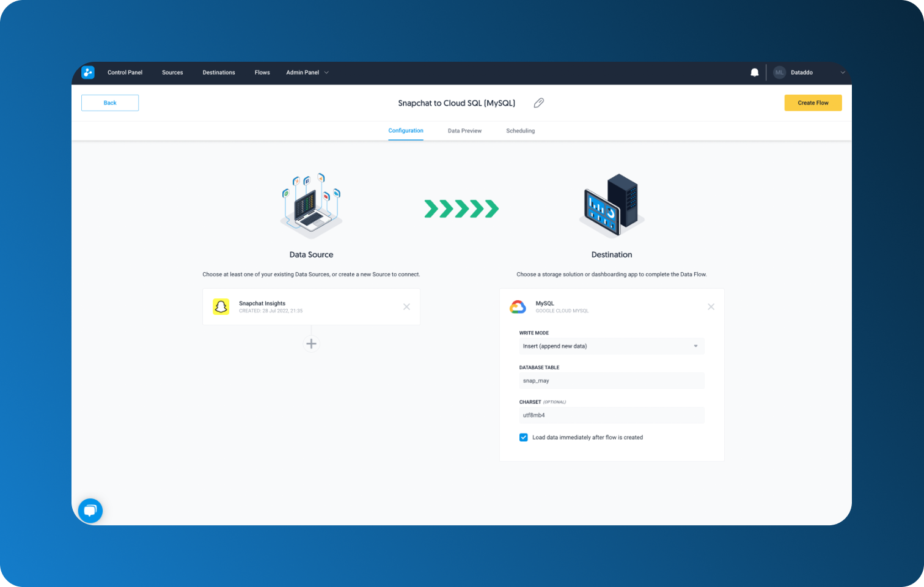Click the ML user avatar

coord(779,72)
